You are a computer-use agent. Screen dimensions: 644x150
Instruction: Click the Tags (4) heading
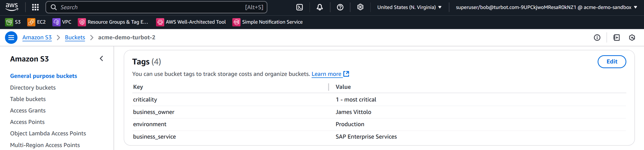coord(147,62)
